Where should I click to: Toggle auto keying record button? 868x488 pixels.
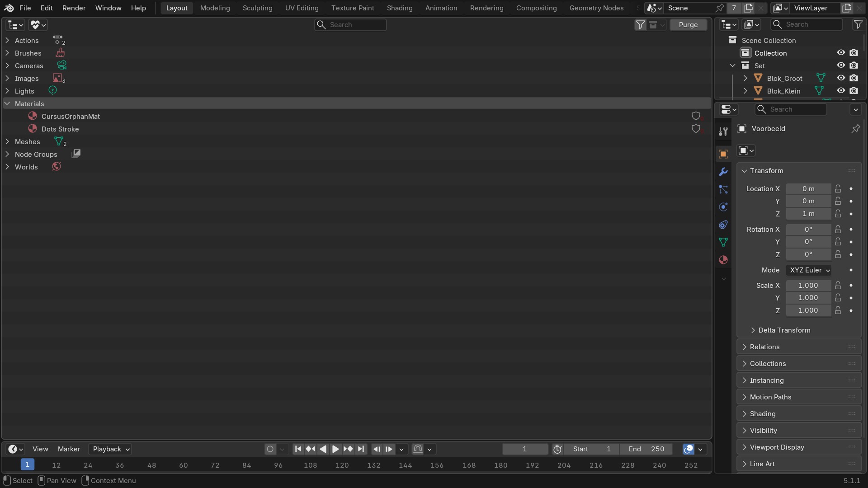pos(270,449)
